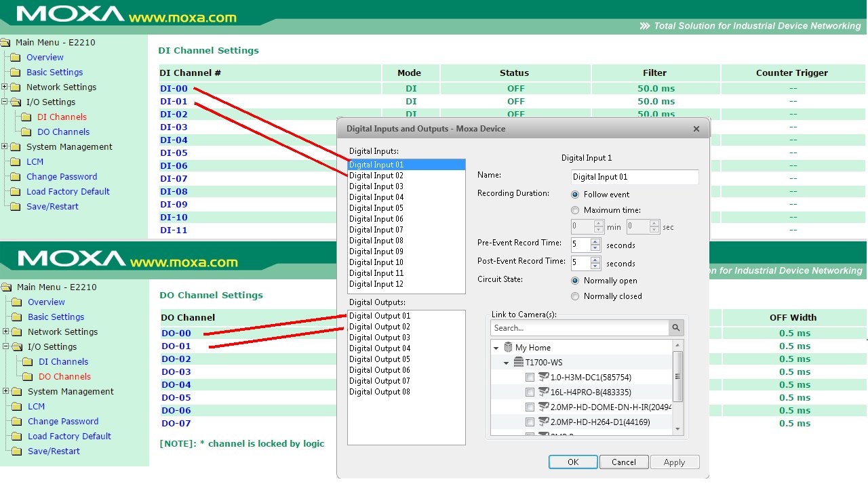Check the 16L-H4PRO-B(483335) camera checkbox
This screenshot has width=868, height=484.
click(x=530, y=392)
